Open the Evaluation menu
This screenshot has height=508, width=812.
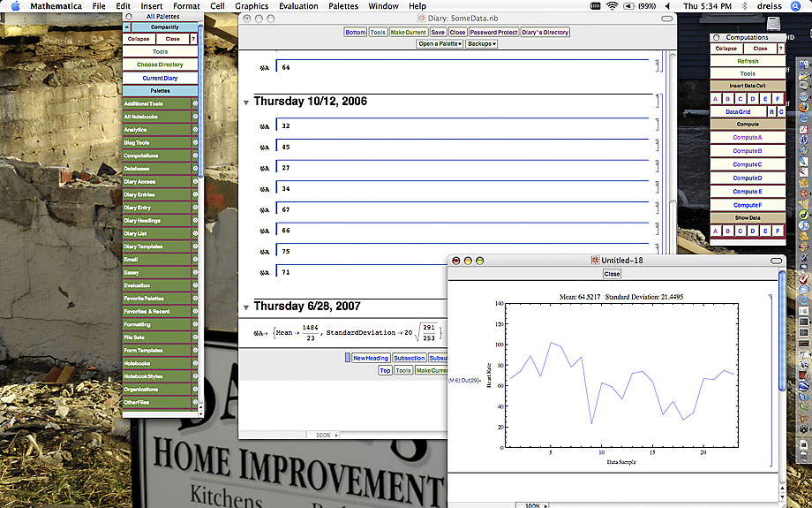298,6
